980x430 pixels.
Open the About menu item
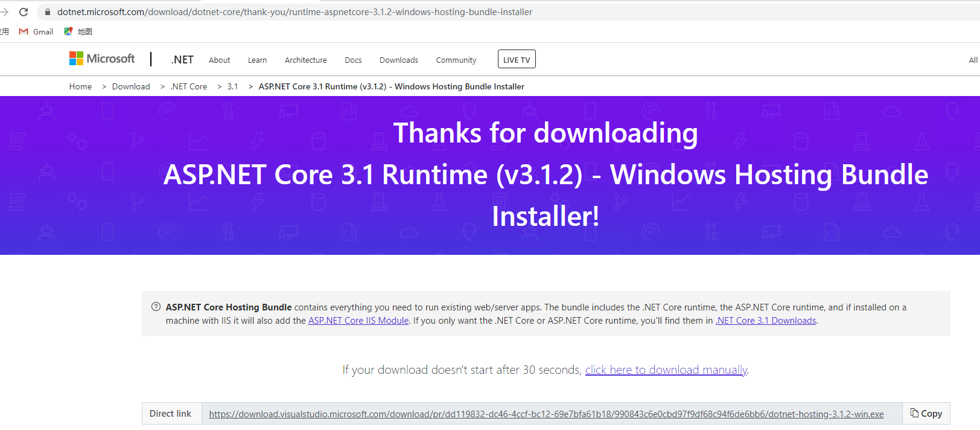(220, 60)
